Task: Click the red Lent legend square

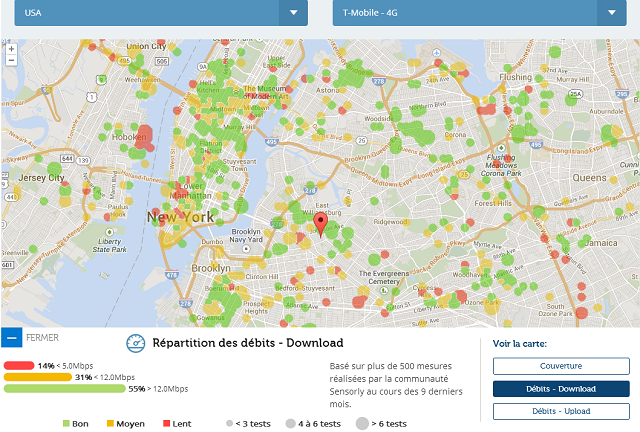Action: pyautogui.click(x=165, y=424)
